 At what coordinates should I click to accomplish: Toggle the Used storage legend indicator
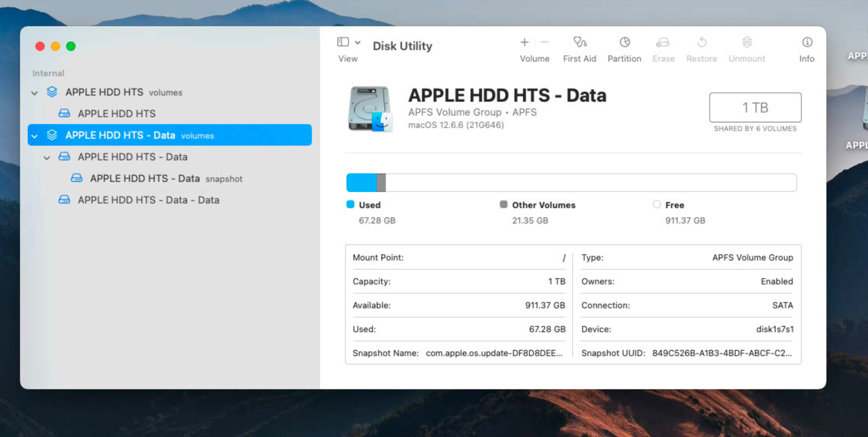pyautogui.click(x=350, y=205)
